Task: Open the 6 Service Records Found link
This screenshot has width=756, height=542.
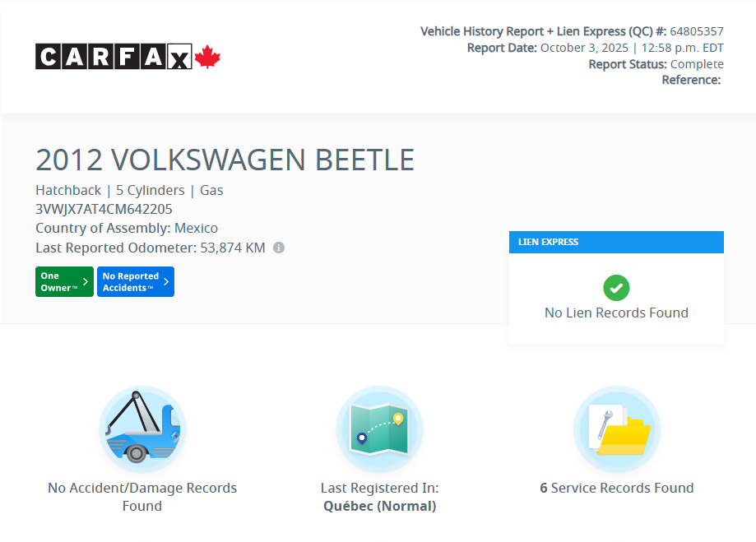Action: (x=617, y=488)
